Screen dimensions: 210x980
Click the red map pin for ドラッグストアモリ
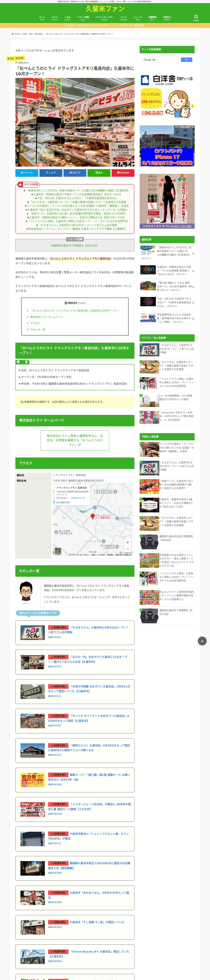click(93, 516)
